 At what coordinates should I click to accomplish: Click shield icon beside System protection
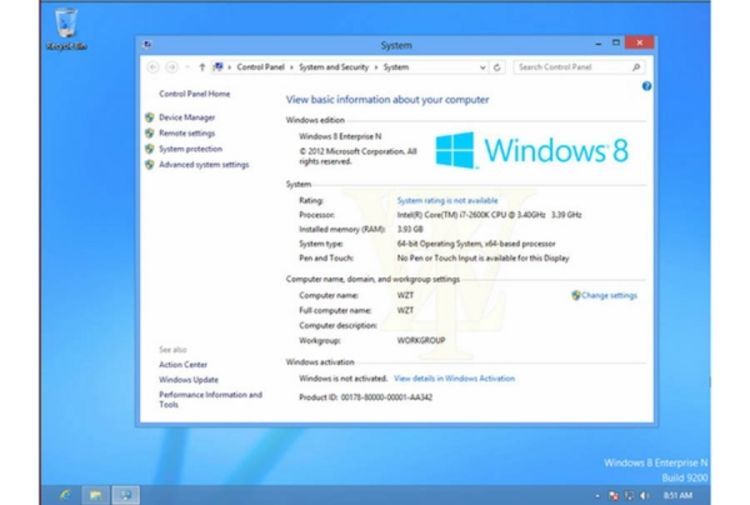pyautogui.click(x=150, y=149)
